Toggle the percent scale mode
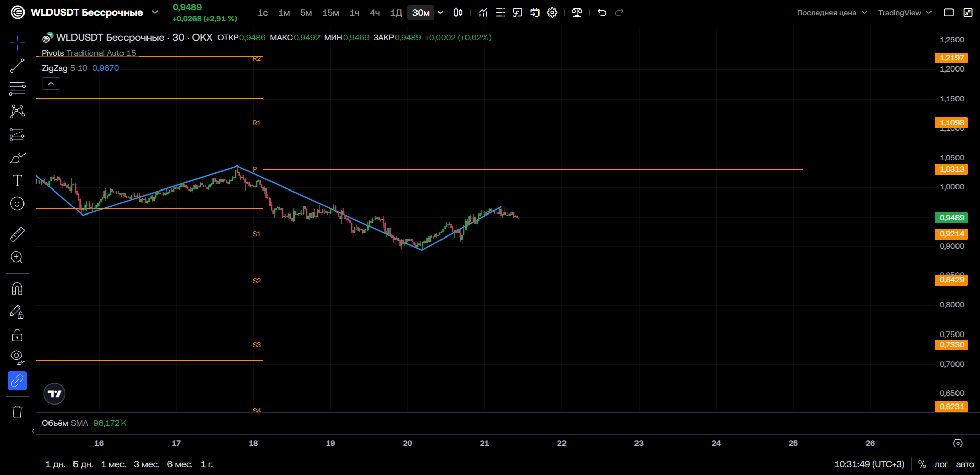 pos(922,464)
